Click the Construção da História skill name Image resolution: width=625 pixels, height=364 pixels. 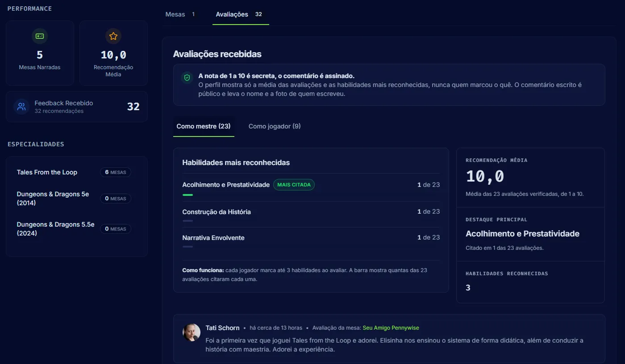[217, 212]
